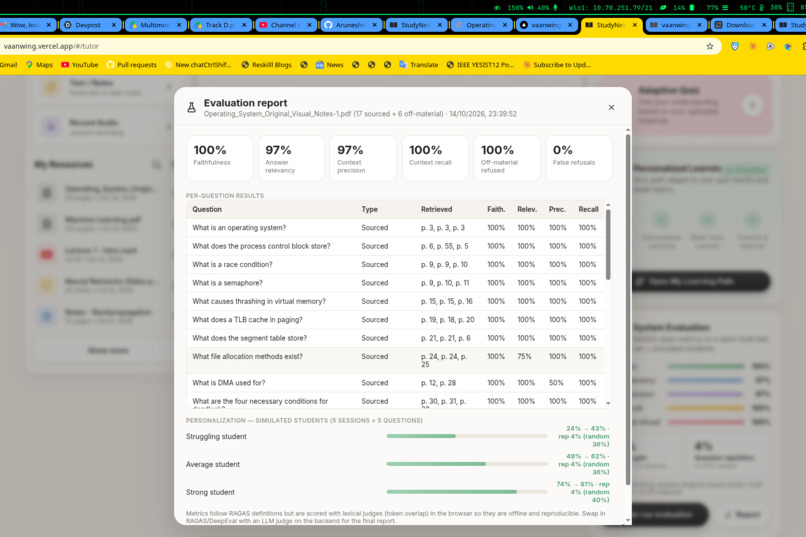Switch to the Devpost tab
The image size is (806, 537).
tap(88, 25)
